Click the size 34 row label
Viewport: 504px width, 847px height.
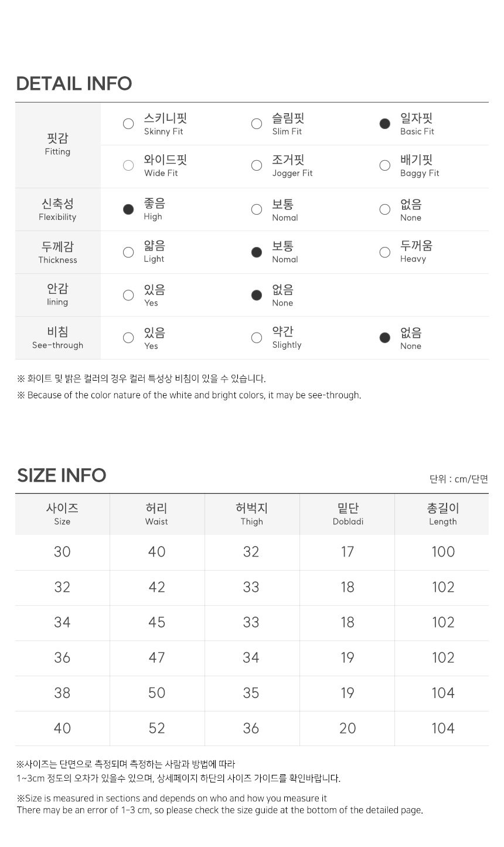coord(62,622)
